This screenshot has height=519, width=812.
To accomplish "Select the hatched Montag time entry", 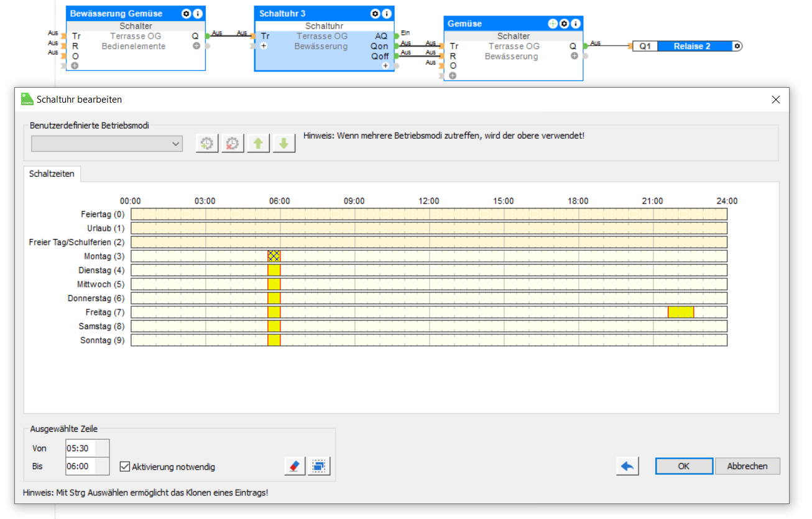I will tap(274, 256).
